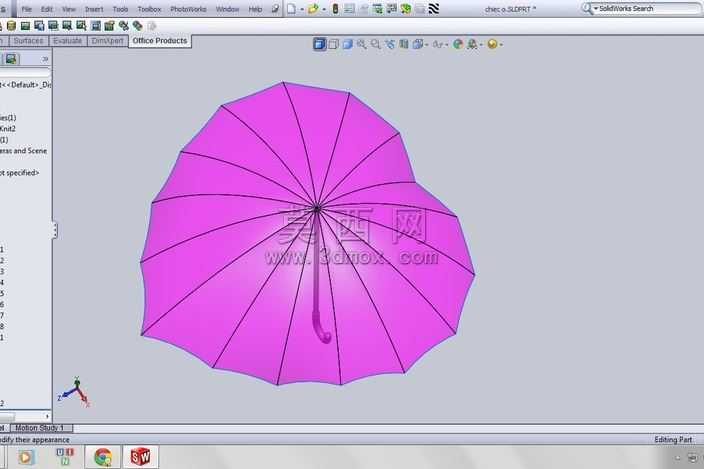The image size is (704, 469).
Task: Click the black zebra stripes icon
Action: tap(434, 9)
